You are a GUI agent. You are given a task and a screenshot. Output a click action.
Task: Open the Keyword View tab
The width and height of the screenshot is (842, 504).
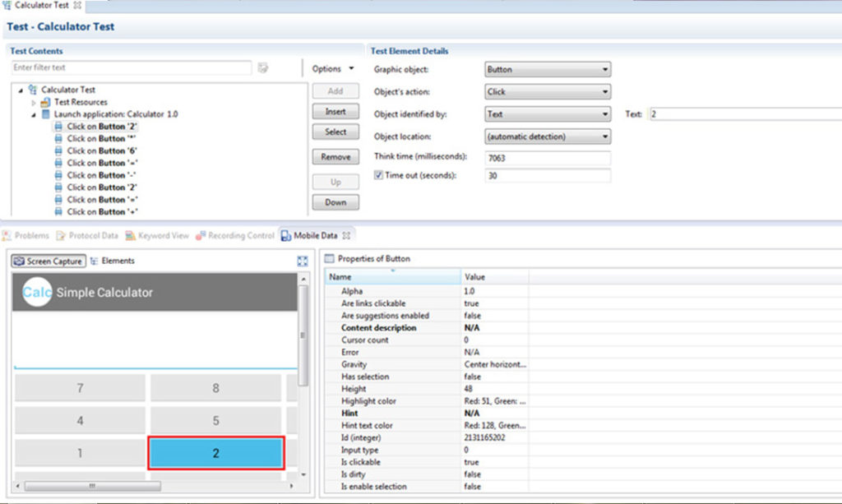[157, 236]
